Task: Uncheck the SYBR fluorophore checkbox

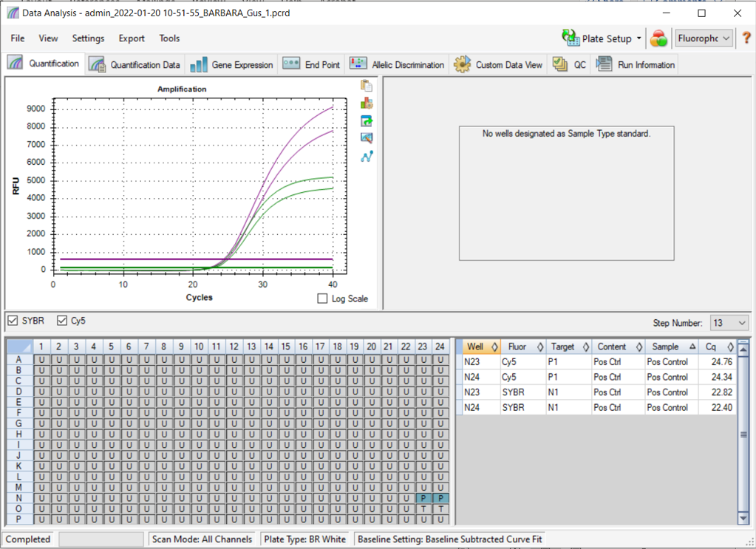Action: [x=13, y=321]
